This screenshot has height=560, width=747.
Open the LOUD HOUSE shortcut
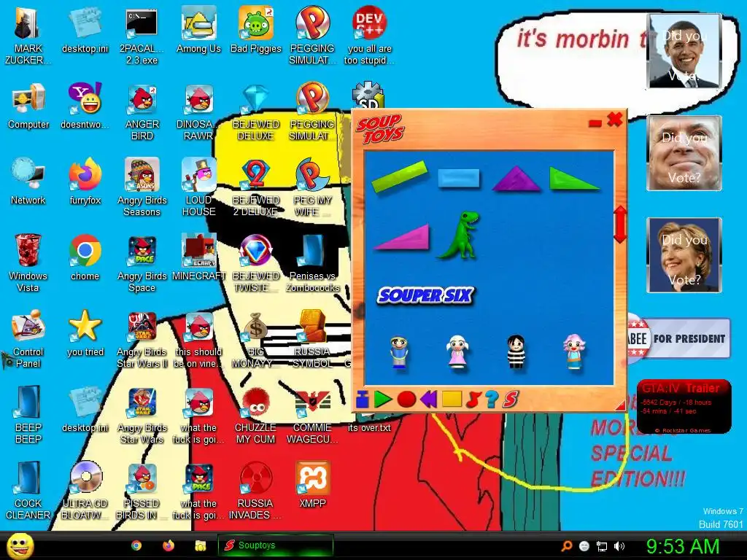(x=198, y=187)
